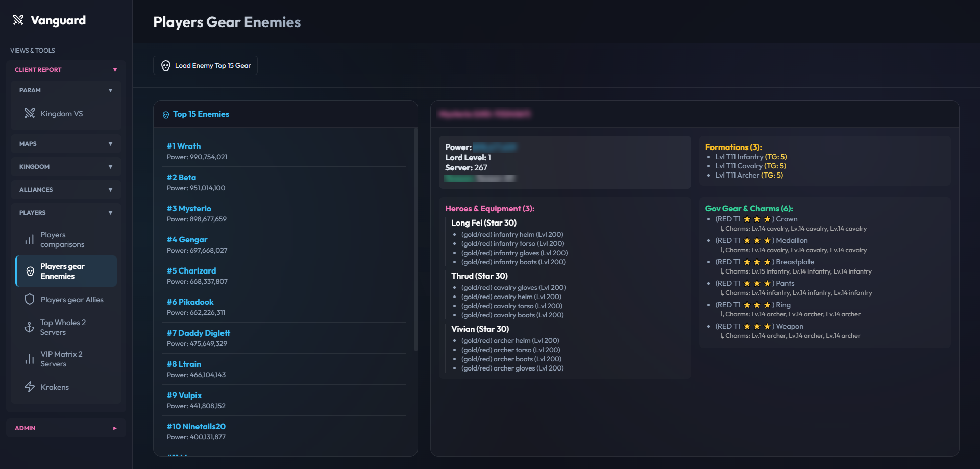Load Enemy Top 15 Gear
This screenshot has height=469, width=980.
(205, 65)
